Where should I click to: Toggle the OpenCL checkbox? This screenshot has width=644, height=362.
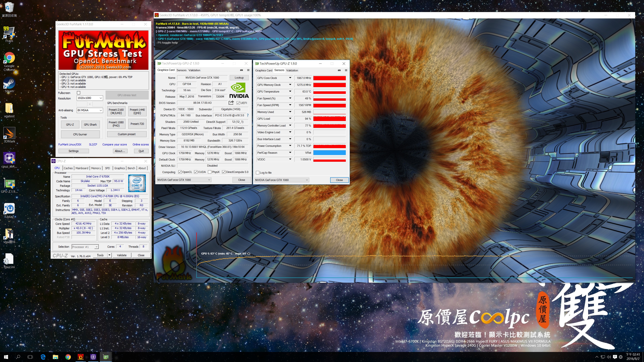pos(180,172)
